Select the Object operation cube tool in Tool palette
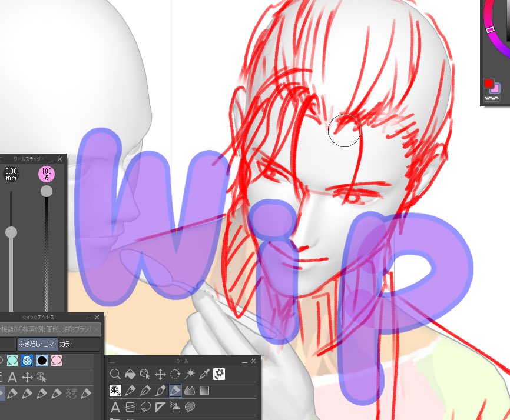 pyautogui.click(x=145, y=374)
